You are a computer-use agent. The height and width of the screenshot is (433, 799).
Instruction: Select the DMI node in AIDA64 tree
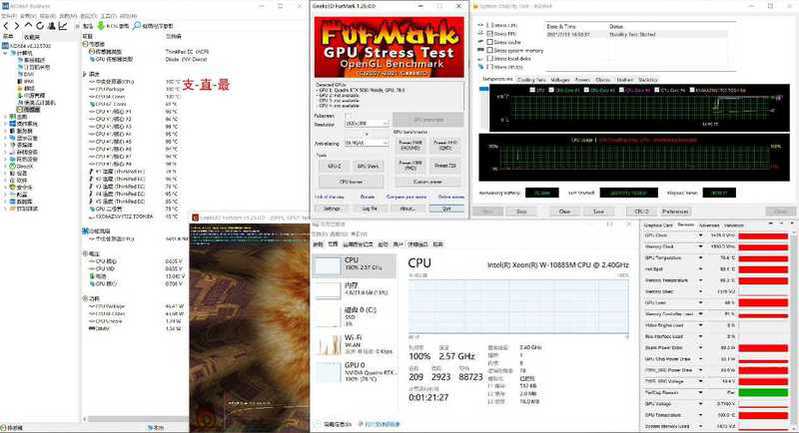coord(25,74)
